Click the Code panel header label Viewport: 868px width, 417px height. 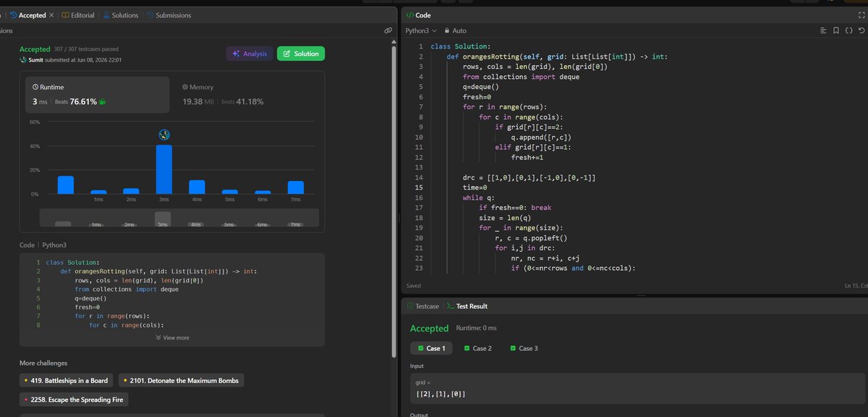tap(418, 15)
